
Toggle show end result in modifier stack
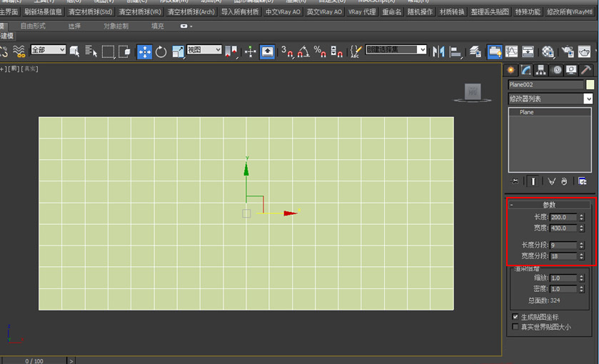[533, 181]
